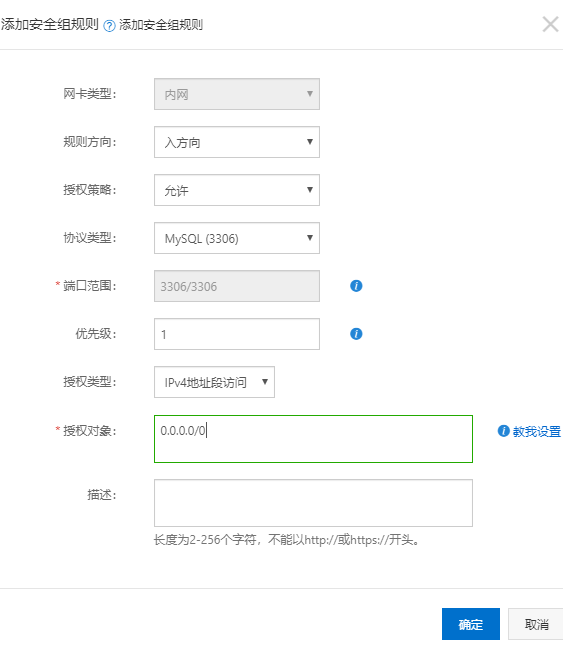
Task: Focus the 优先级 input field
Action: (x=237, y=334)
